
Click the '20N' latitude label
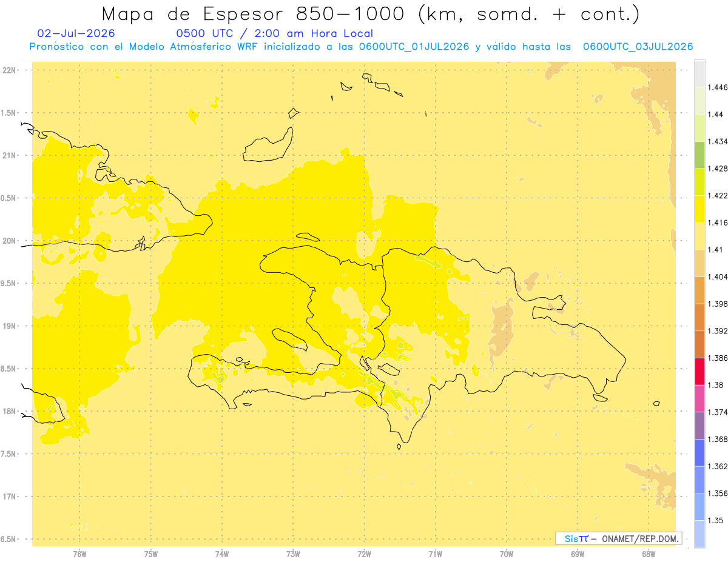pyautogui.click(x=9, y=241)
